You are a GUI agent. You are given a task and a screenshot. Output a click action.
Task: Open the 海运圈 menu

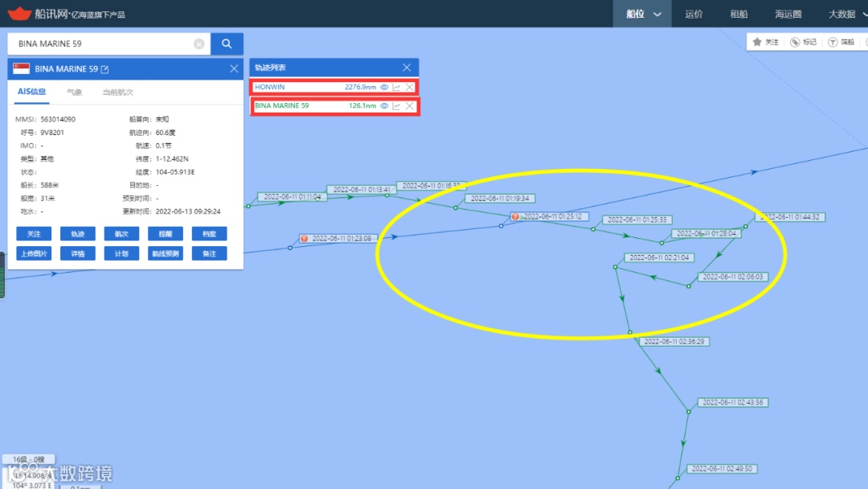(788, 14)
